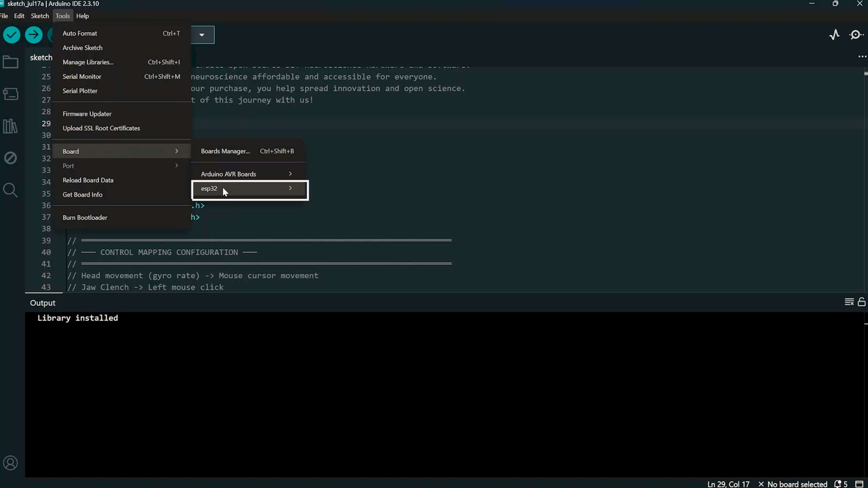
Task: Open the Boards Manager sidebar icon
Action: pyautogui.click(x=10, y=94)
